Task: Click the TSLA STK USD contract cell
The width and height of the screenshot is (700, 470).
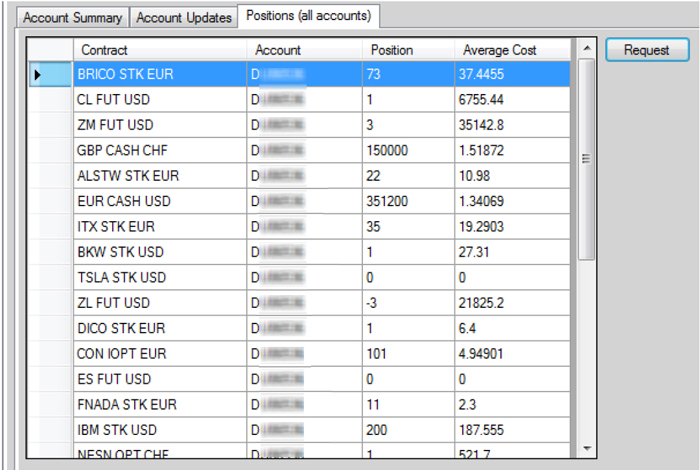Action: [159, 277]
